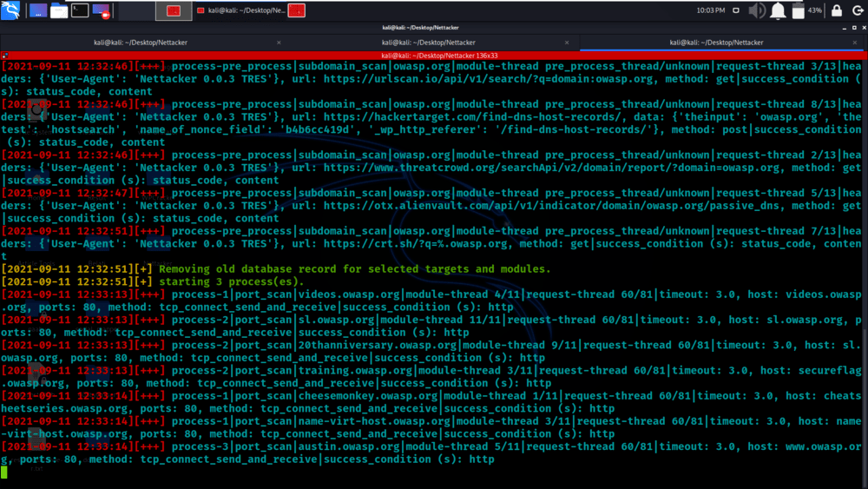868x489 pixels.
Task: Click the lock screen padlock icon
Action: coord(837,10)
